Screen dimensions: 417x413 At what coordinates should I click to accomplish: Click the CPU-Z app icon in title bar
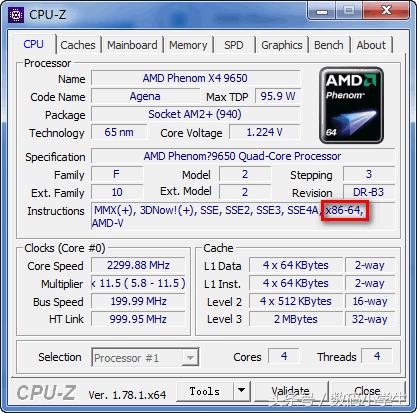[x=16, y=15]
